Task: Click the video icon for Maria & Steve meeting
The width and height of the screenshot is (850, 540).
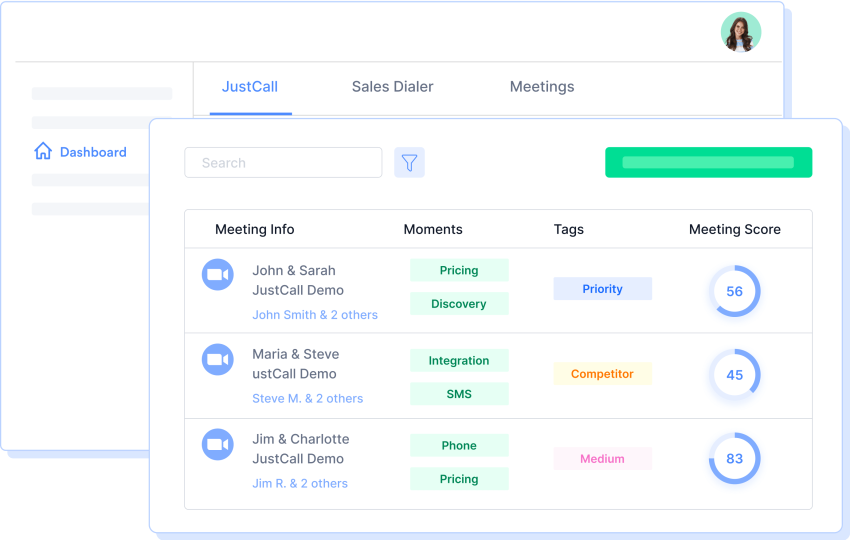Action: click(x=218, y=359)
